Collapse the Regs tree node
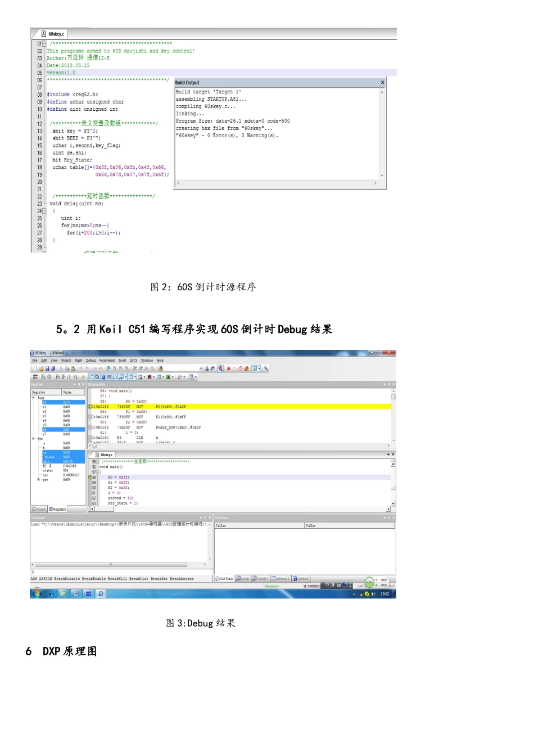 [33, 398]
